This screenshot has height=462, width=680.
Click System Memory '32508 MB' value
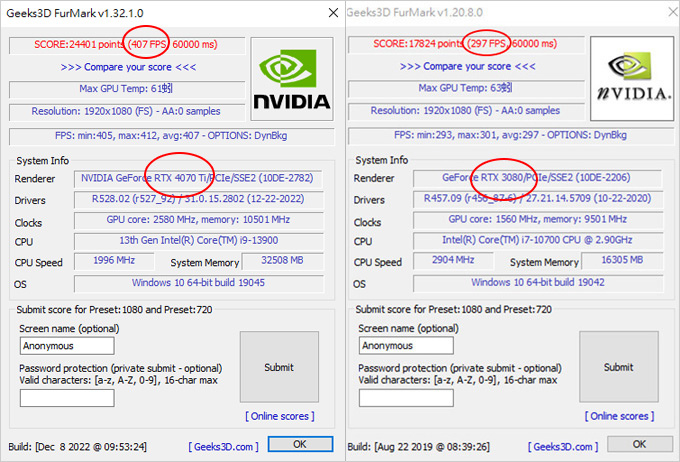point(282,261)
